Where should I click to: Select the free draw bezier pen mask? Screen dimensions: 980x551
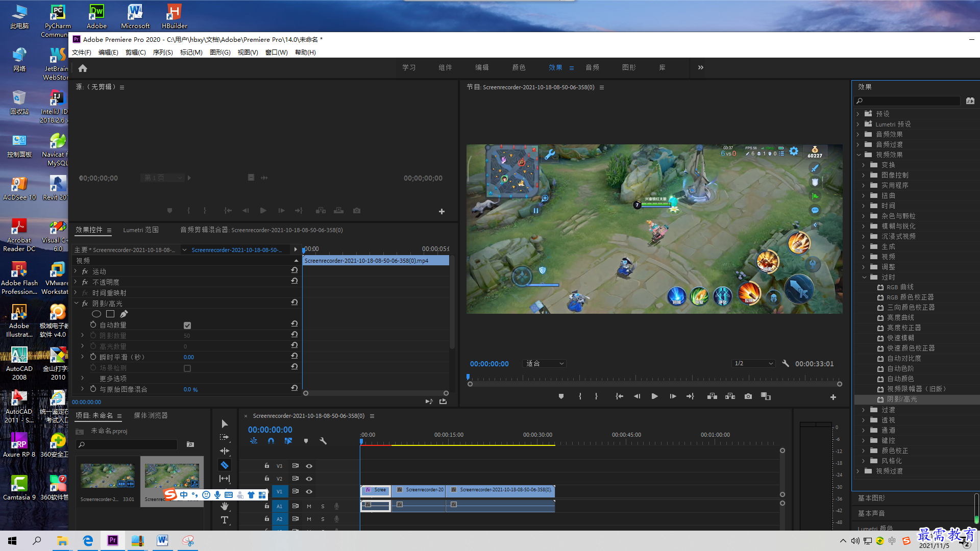click(124, 314)
